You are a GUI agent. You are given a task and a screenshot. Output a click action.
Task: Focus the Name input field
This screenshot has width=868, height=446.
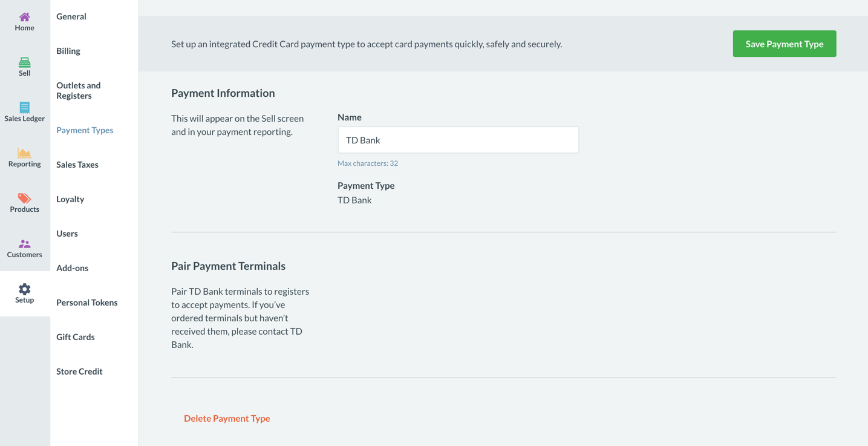pyautogui.click(x=458, y=140)
